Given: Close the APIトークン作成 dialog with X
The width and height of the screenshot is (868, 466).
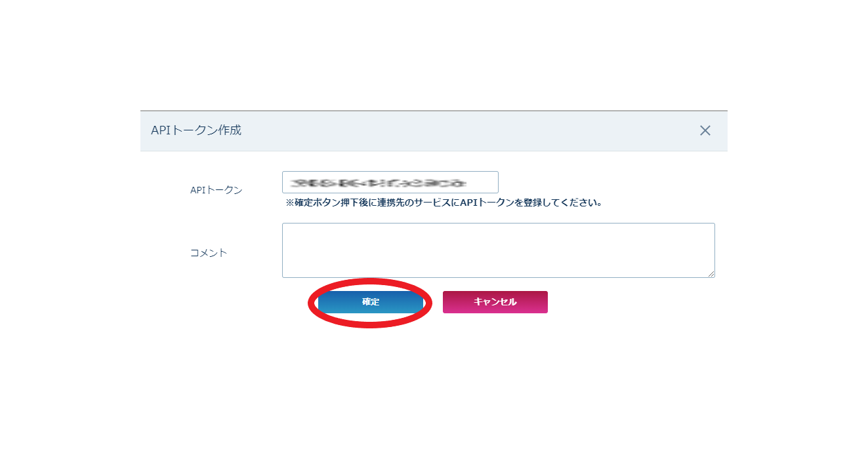Looking at the screenshot, I should tap(705, 130).
